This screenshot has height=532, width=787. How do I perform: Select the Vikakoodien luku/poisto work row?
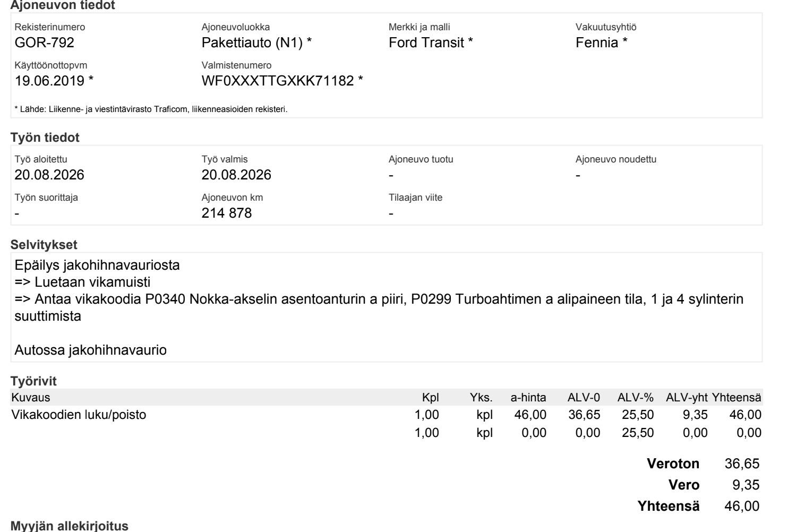click(387, 415)
